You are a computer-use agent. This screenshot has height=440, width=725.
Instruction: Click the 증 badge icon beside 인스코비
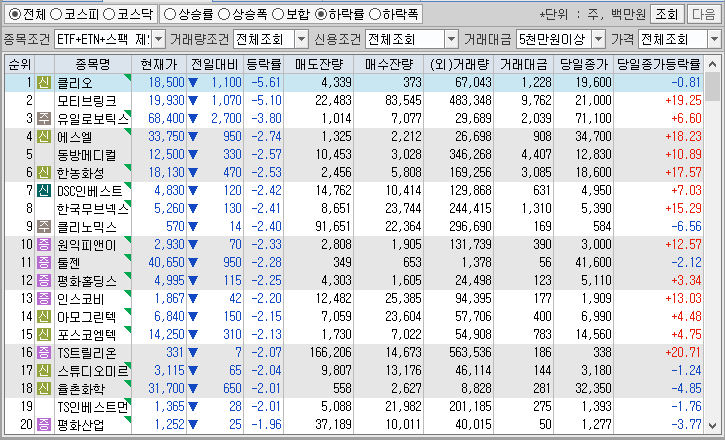coord(44,299)
